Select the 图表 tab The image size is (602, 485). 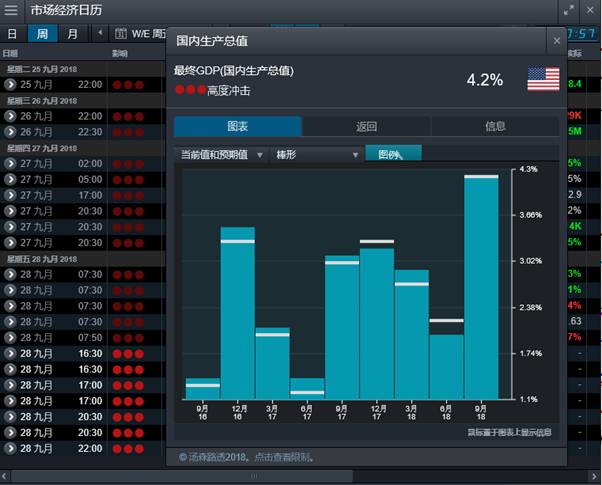coord(237,127)
